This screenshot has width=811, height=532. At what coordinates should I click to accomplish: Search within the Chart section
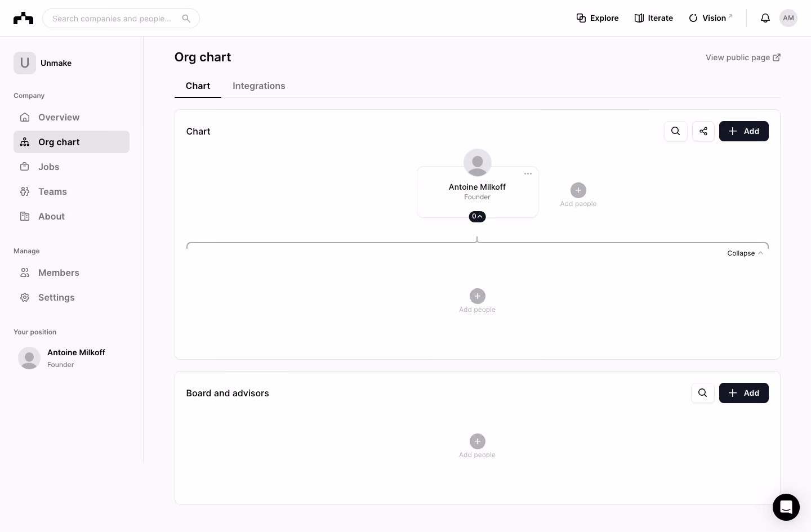pyautogui.click(x=676, y=131)
